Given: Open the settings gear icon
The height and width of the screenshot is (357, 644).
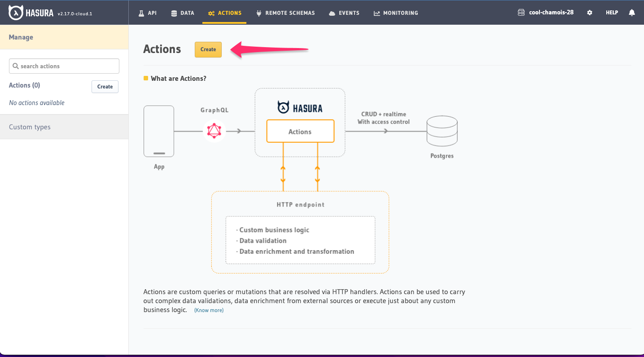Looking at the screenshot, I should (x=590, y=13).
